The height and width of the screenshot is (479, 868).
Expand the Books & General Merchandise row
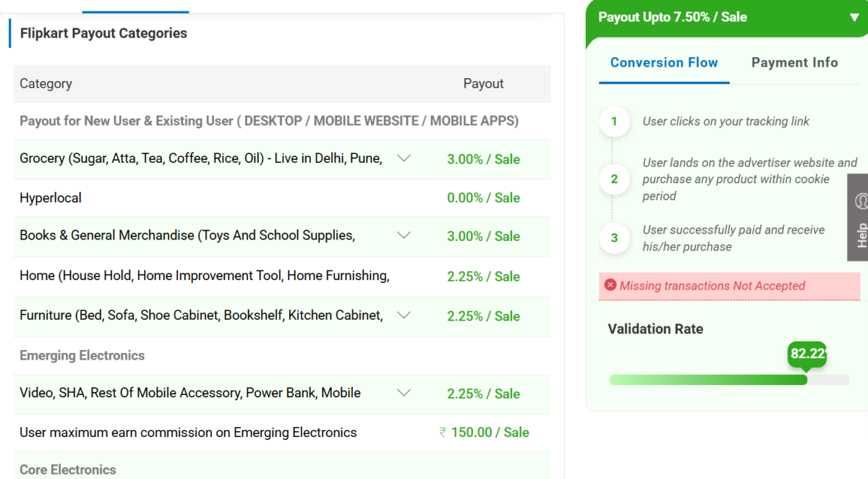404,235
